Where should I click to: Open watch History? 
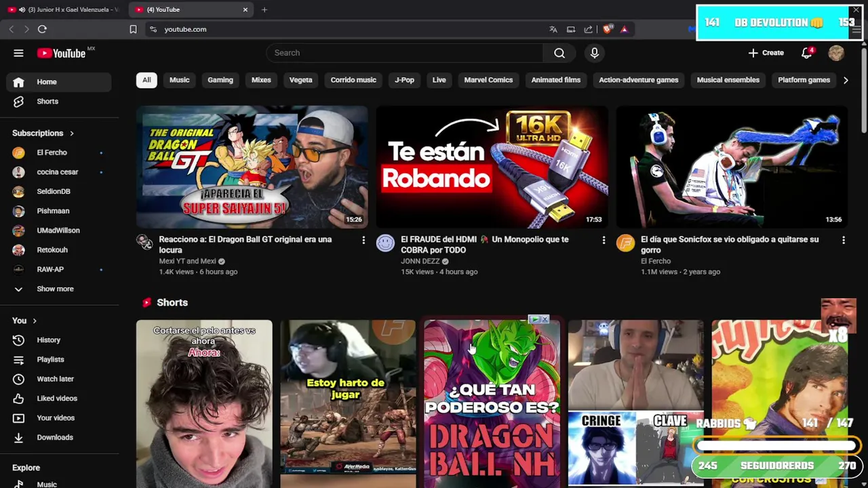[60, 340]
